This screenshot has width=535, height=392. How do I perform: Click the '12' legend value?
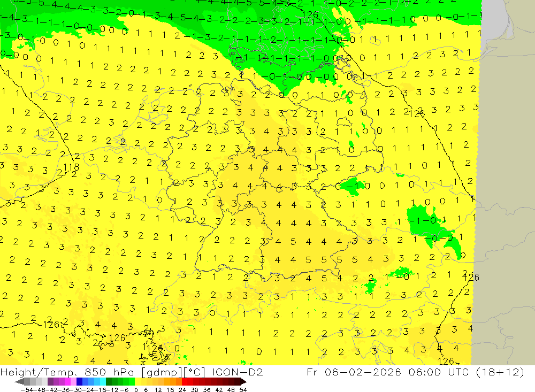click(x=158, y=390)
